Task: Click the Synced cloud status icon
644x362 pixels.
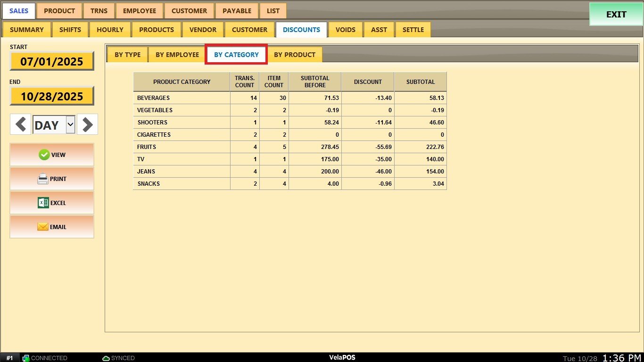Action: click(106, 358)
